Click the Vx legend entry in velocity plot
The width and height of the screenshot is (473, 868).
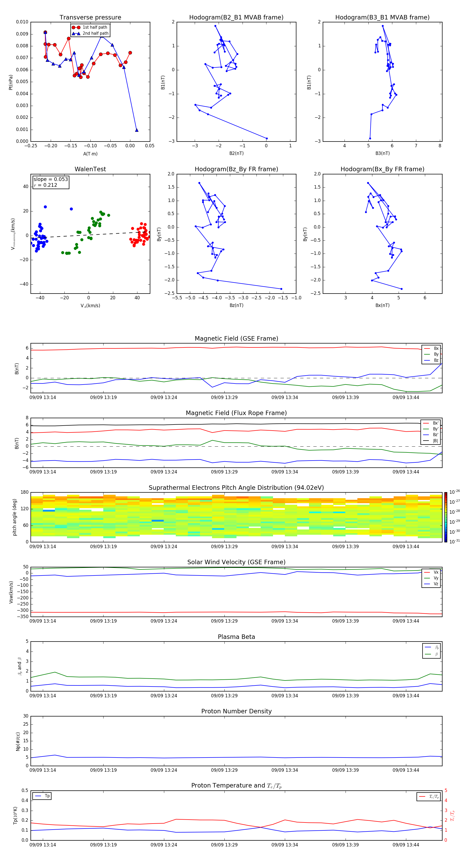tap(431, 572)
